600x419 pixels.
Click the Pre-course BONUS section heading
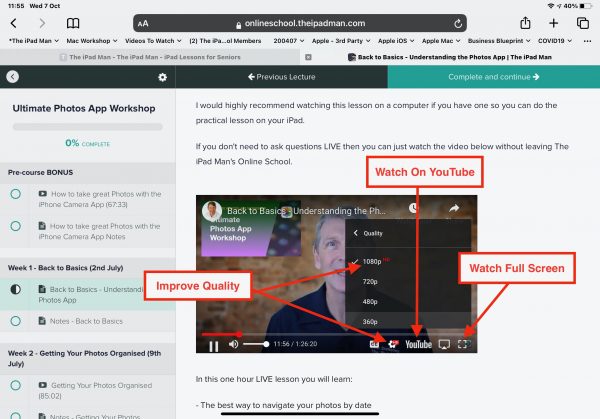(x=40, y=172)
